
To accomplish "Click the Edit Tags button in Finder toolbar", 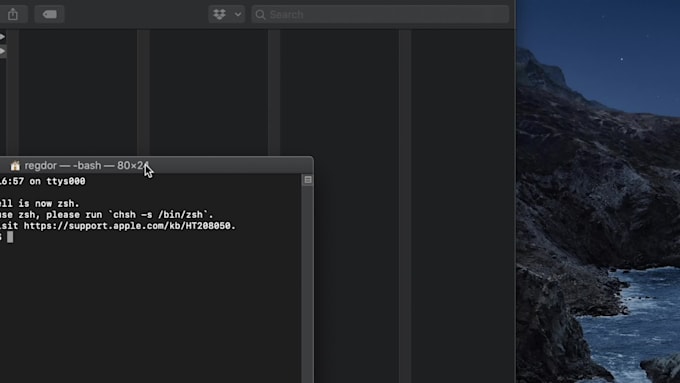I will click(49, 14).
